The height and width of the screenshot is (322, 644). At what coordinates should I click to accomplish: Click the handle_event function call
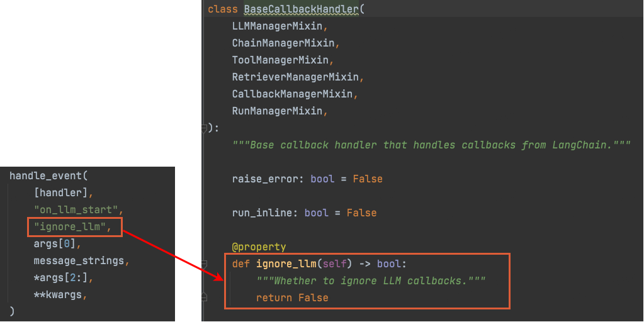click(x=45, y=175)
